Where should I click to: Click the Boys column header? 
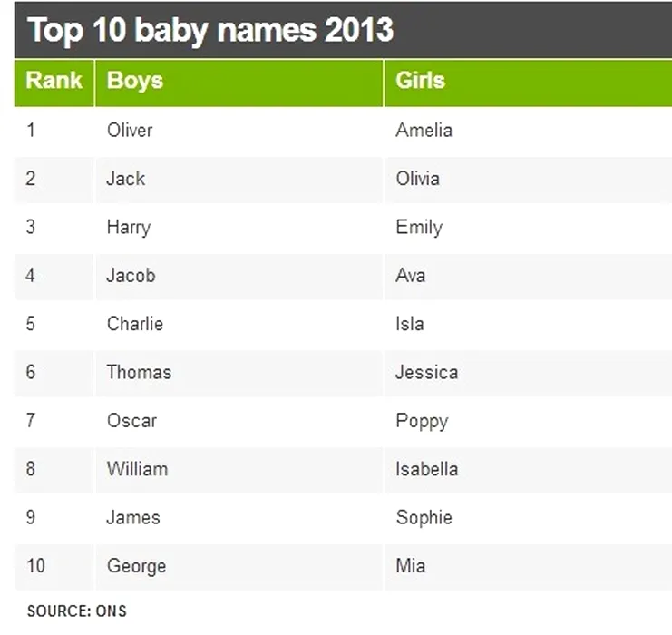[x=135, y=81]
